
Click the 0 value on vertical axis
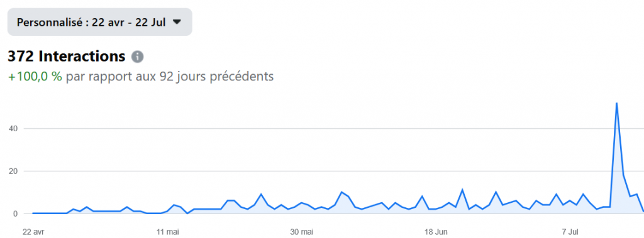pos(14,214)
